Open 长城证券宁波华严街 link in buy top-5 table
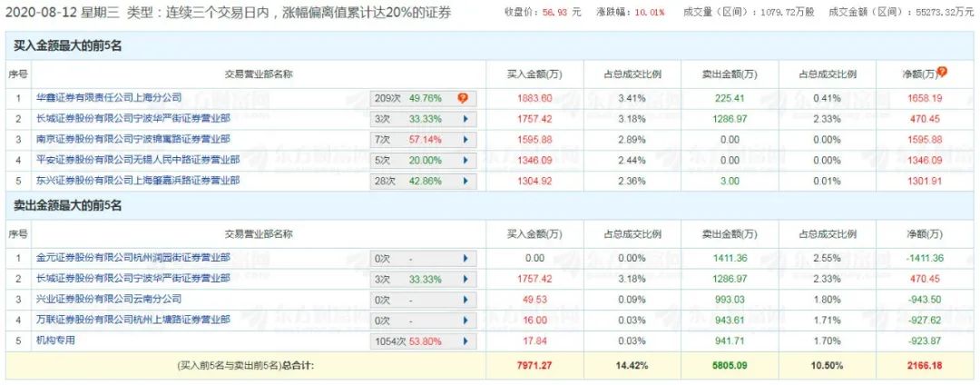This screenshot has height=385, width=980. [133, 118]
